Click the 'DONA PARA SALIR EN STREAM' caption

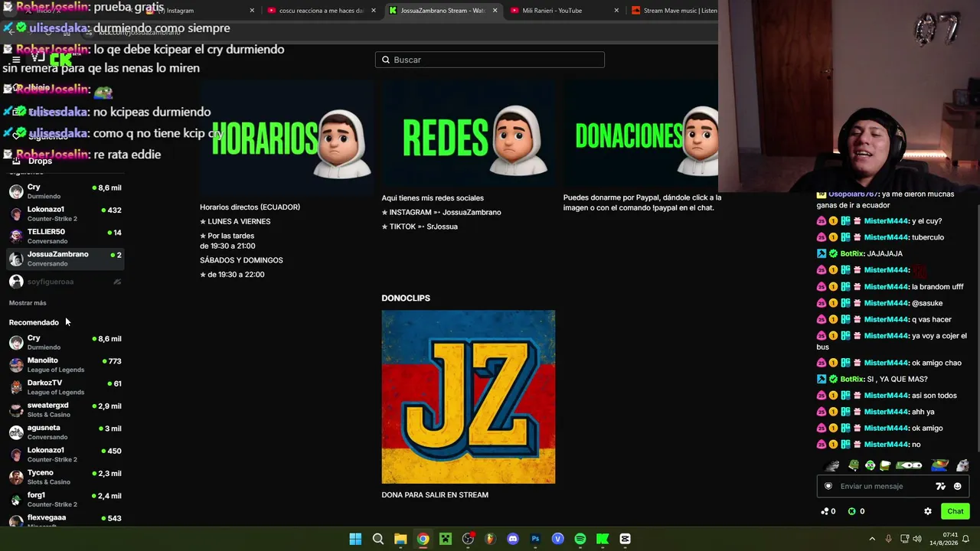435,495
